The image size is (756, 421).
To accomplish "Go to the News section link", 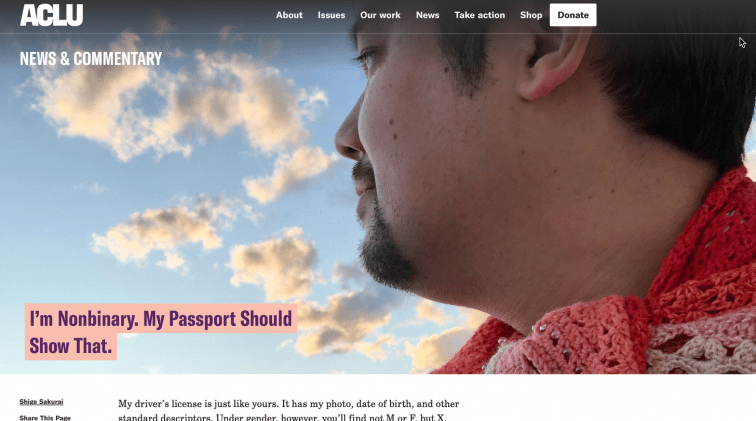I will [427, 15].
